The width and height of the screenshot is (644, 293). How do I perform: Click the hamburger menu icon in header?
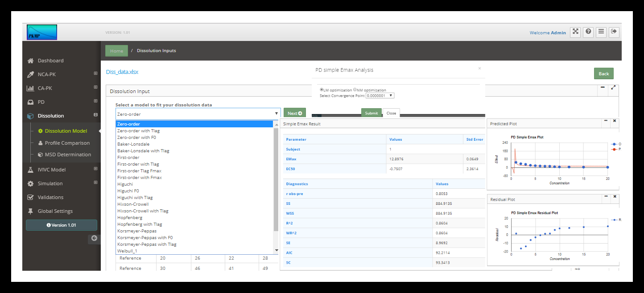coord(601,32)
